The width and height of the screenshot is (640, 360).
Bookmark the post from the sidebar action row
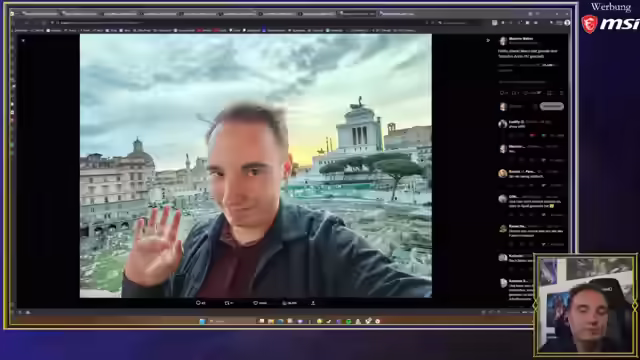point(550,93)
